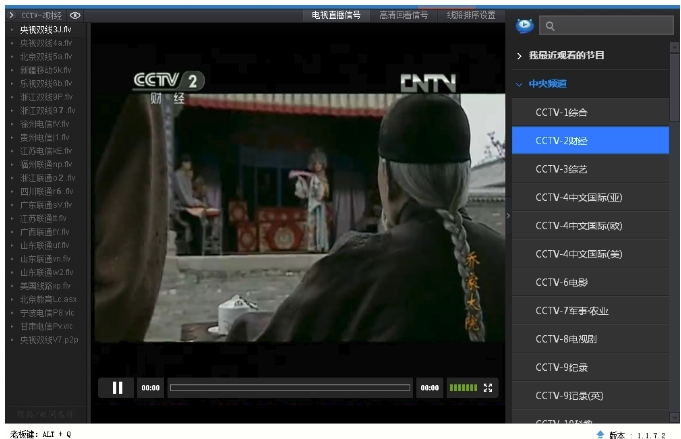Click the channel list scrollbar down arrow

tap(674, 417)
